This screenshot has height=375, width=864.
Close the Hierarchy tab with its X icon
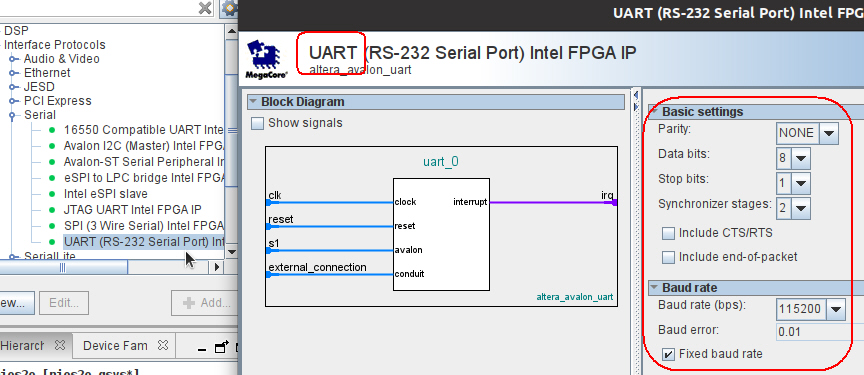[60, 345]
